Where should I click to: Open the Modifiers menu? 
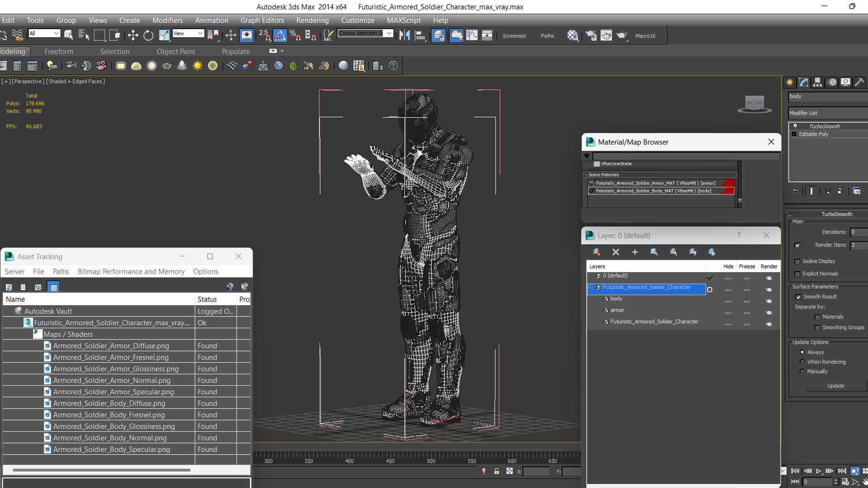[x=167, y=20]
